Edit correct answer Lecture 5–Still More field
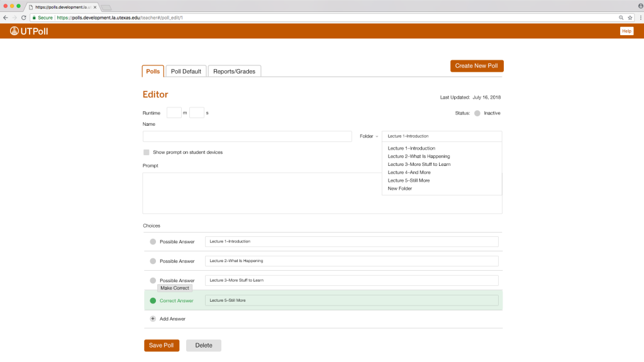The height and width of the screenshot is (362, 644). [352, 300]
